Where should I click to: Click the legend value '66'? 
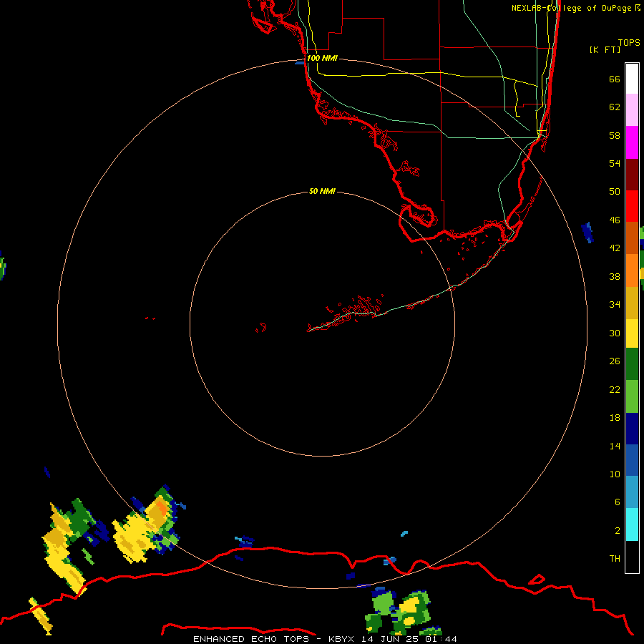point(615,79)
